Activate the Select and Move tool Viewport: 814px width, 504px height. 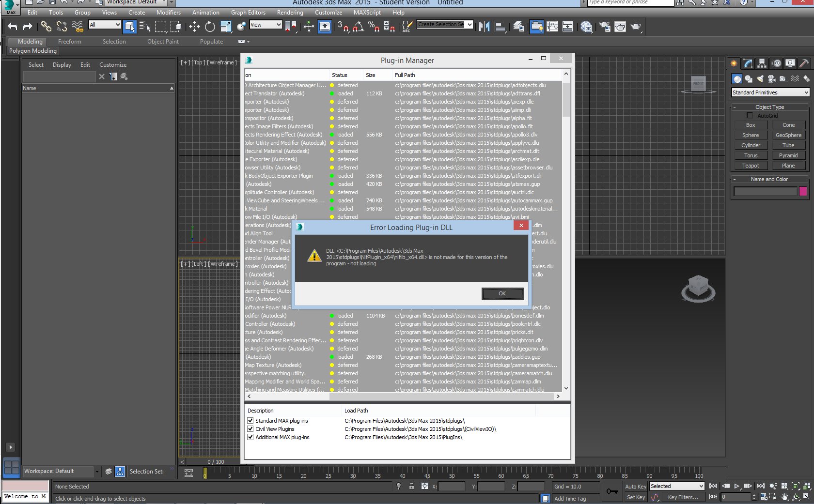(x=194, y=27)
